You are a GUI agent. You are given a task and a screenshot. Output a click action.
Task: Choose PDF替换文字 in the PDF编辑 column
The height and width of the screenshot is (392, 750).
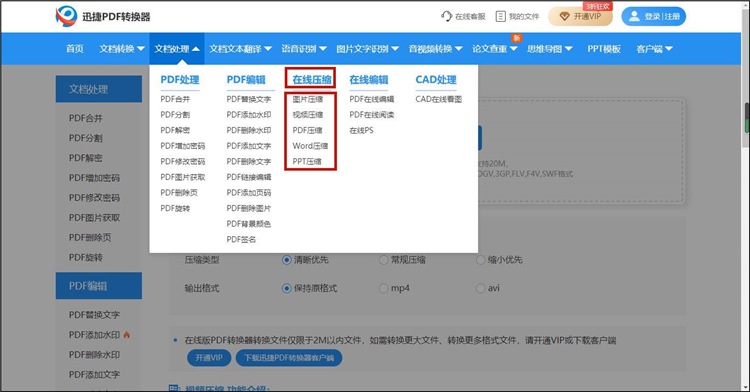coord(249,99)
